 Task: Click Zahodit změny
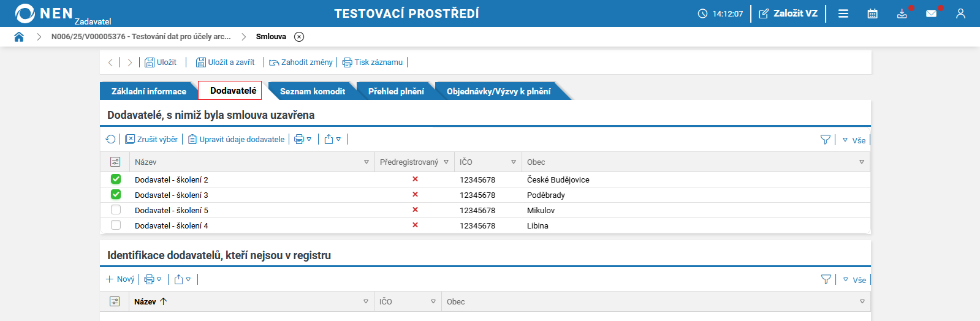(x=301, y=62)
